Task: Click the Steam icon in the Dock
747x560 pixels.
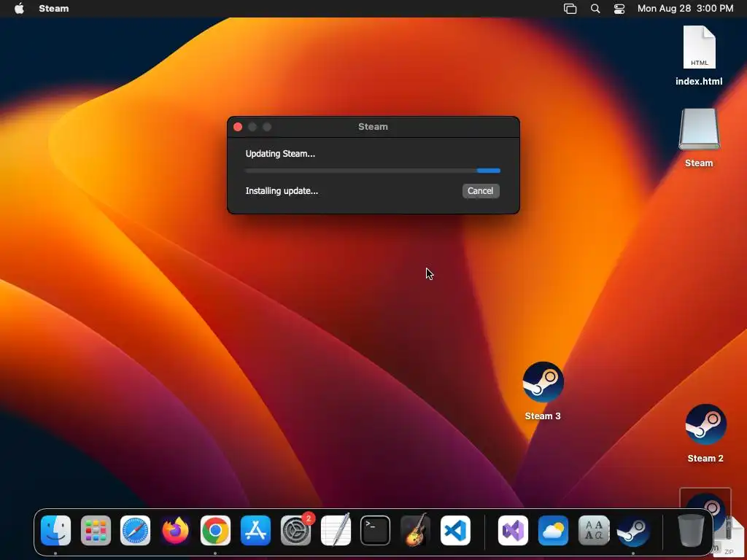Action: pyautogui.click(x=633, y=531)
